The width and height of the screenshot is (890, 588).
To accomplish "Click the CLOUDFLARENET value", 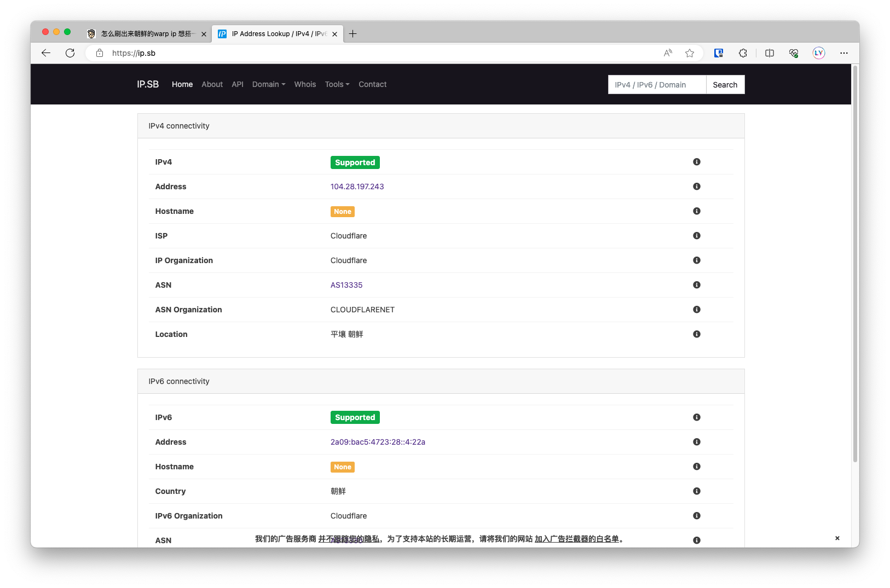I will tap(362, 310).
